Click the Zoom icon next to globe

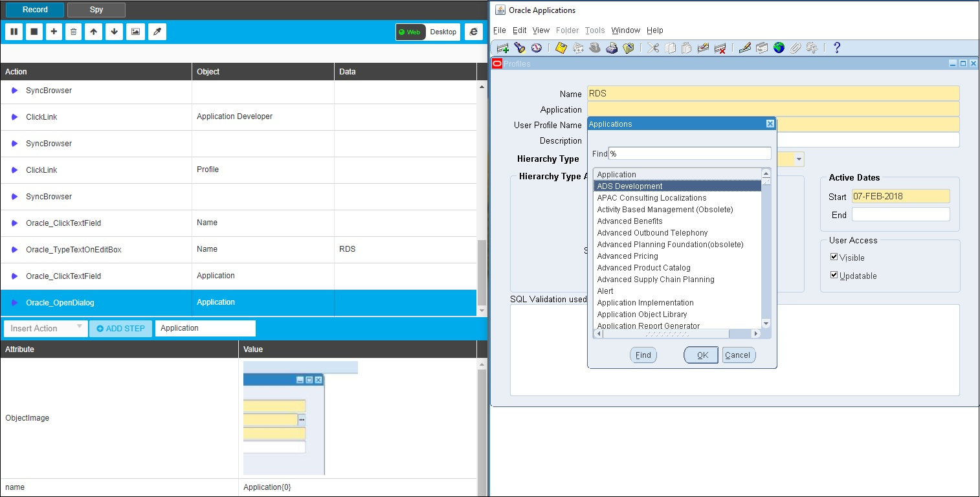pyautogui.click(x=762, y=48)
